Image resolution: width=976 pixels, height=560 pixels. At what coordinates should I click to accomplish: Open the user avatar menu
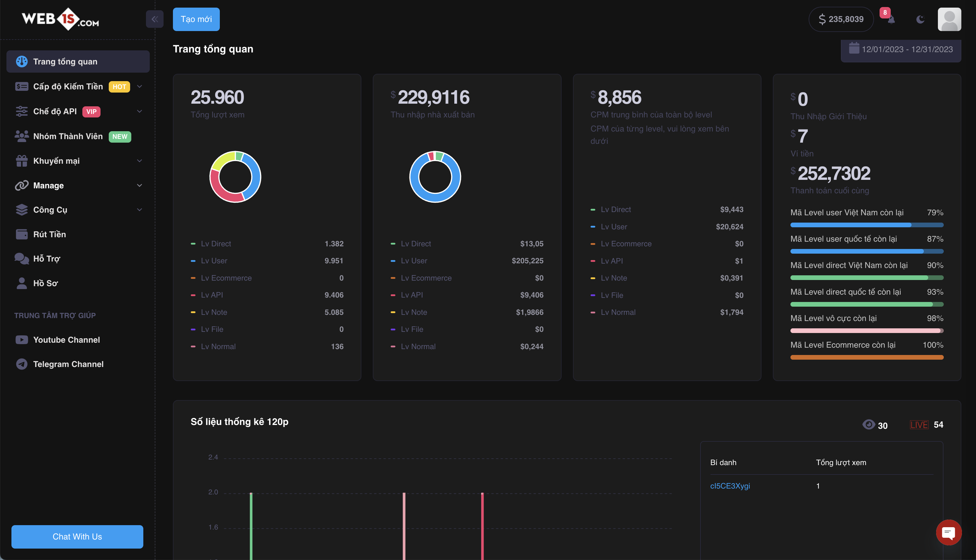point(949,19)
